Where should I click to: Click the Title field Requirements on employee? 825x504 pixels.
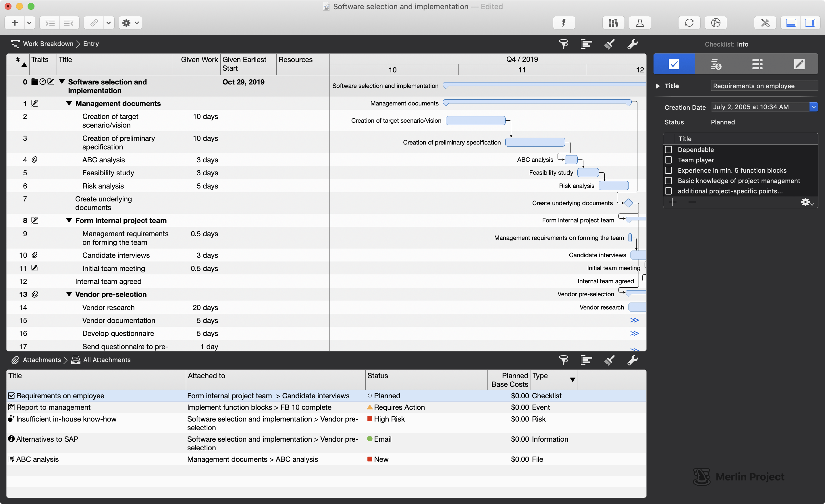[764, 86]
